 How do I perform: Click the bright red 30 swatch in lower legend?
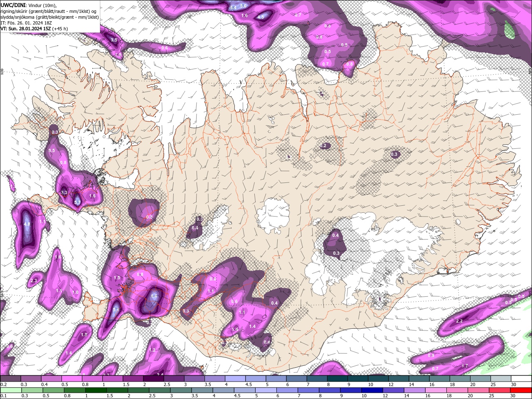pos(520,390)
